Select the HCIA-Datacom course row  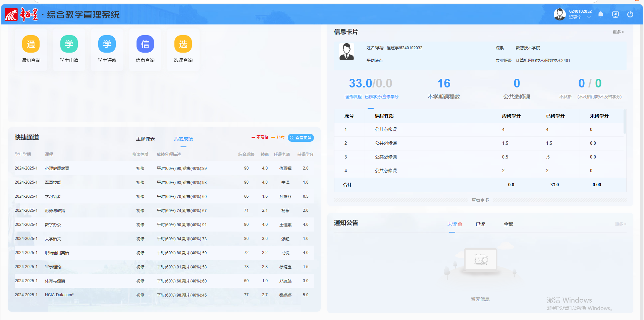click(164, 295)
